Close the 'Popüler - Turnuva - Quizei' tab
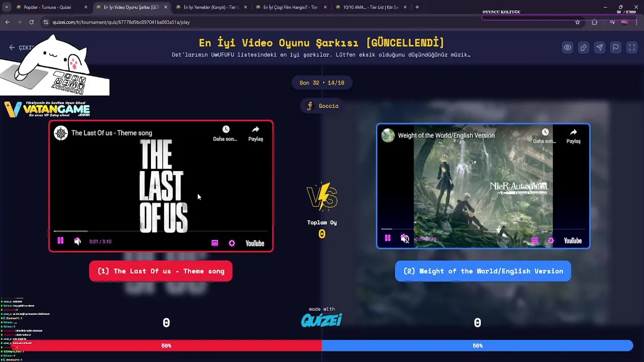This screenshot has height=362, width=644. click(x=86, y=7)
